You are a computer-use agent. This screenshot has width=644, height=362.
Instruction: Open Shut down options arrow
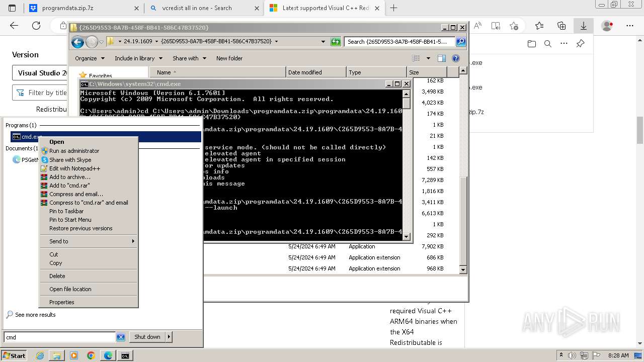[x=169, y=337]
